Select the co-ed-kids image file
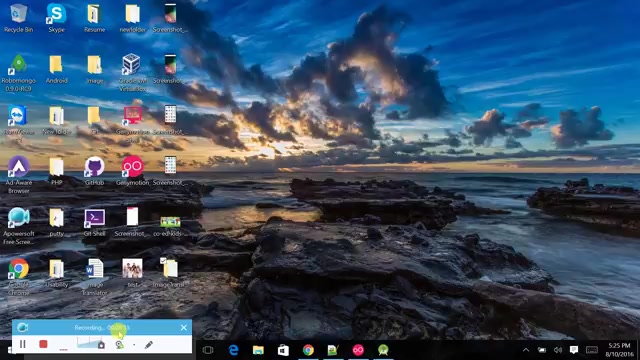The image size is (640, 360). 170,226
